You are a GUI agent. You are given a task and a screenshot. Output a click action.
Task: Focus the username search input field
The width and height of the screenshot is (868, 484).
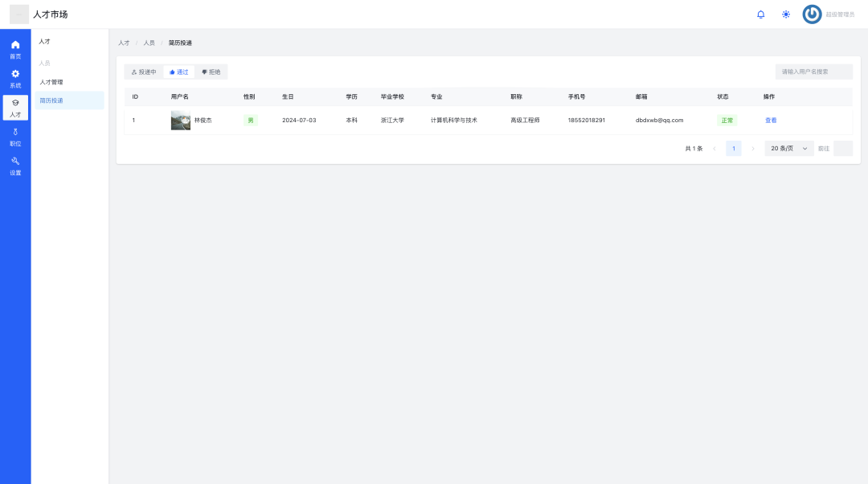pos(813,72)
